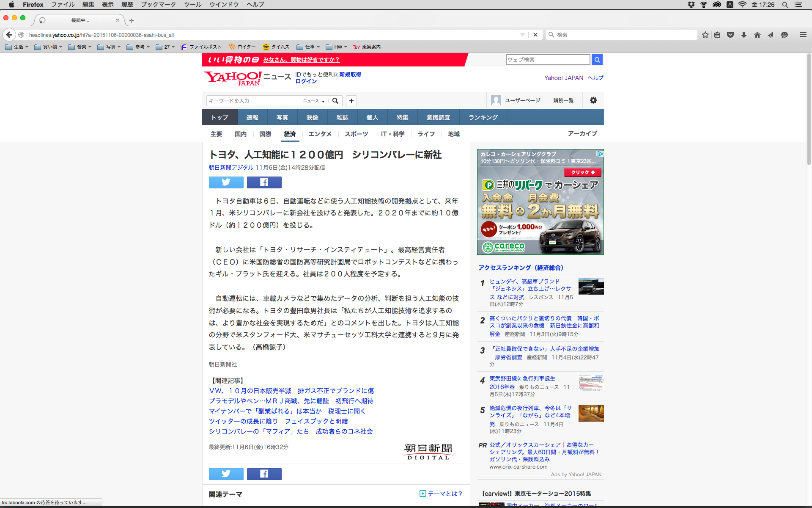Viewport: 812px width, 508px height.
Task: Open the Firefox hamburger menu
Action: coord(803,35)
